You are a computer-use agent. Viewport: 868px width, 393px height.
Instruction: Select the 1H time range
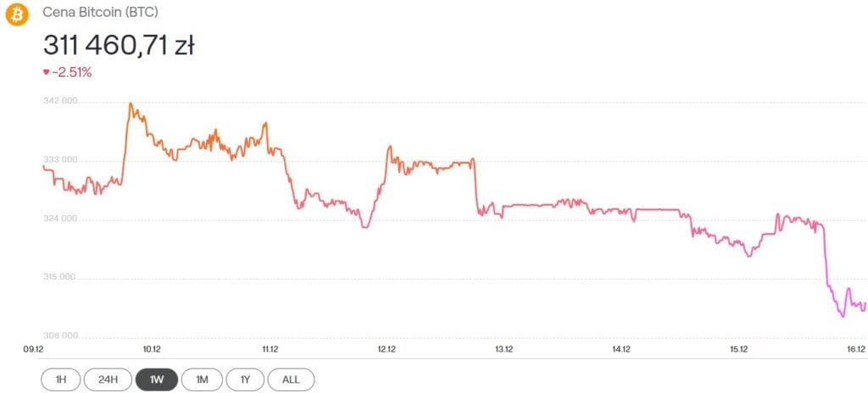pyautogui.click(x=61, y=379)
